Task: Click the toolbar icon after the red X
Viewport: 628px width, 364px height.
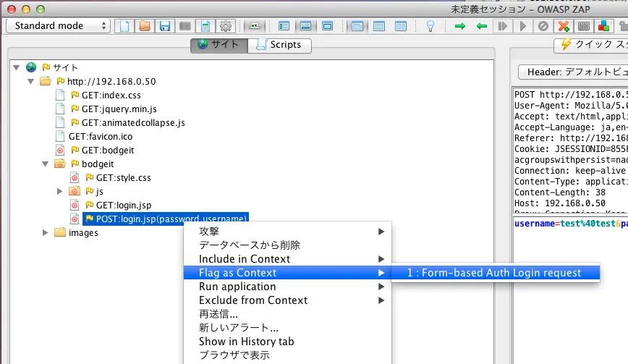Action: 584,26
